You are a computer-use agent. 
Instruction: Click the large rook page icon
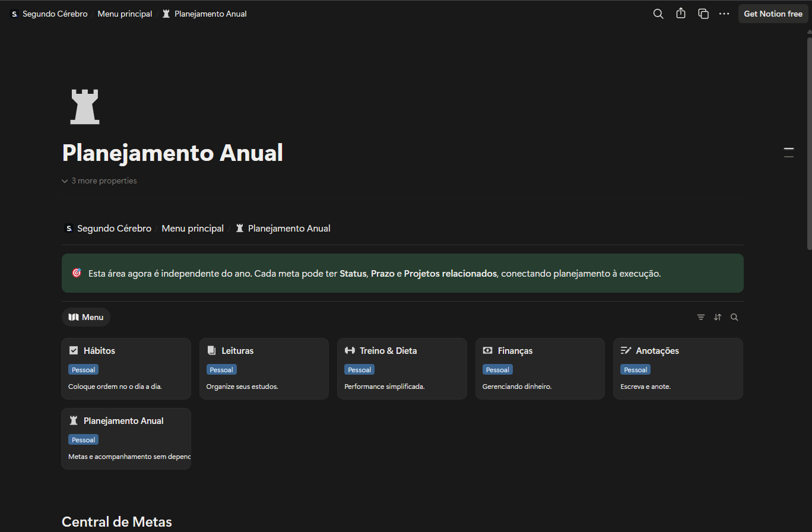(85, 106)
